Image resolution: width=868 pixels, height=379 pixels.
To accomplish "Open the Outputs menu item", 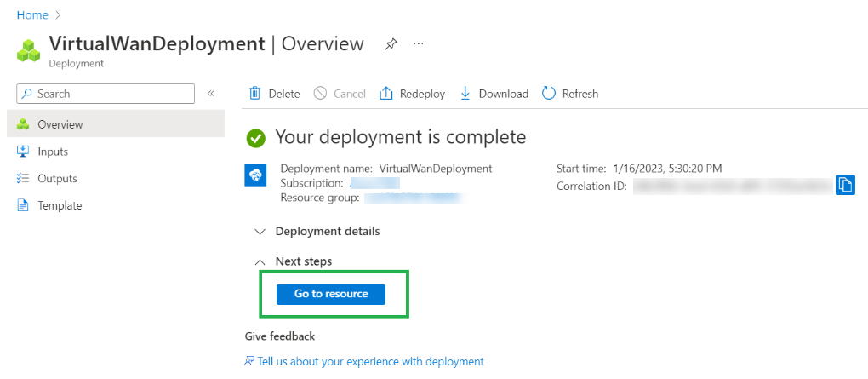I will coord(57,179).
